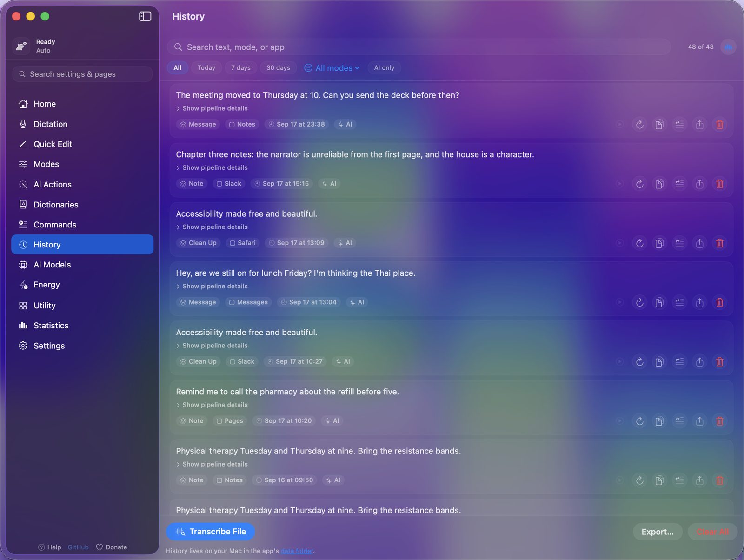Expand pipeline details for 'meeting moved' entry
The width and height of the screenshot is (744, 560).
point(212,108)
